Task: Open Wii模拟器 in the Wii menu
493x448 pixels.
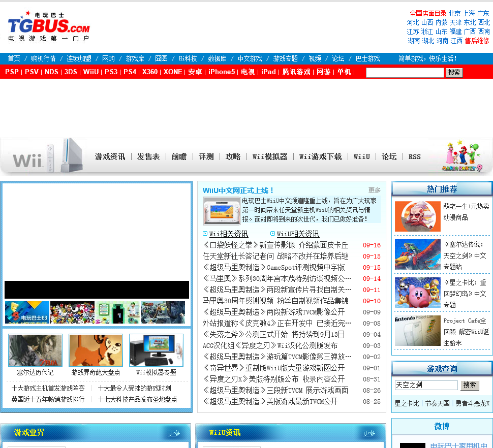Action: point(270,156)
